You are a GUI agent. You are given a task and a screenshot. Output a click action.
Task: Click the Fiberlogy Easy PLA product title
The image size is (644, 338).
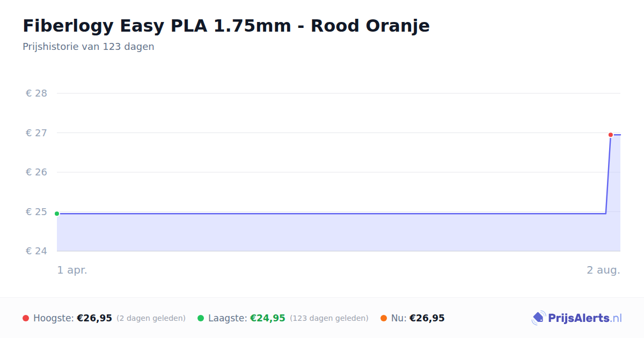point(226,26)
